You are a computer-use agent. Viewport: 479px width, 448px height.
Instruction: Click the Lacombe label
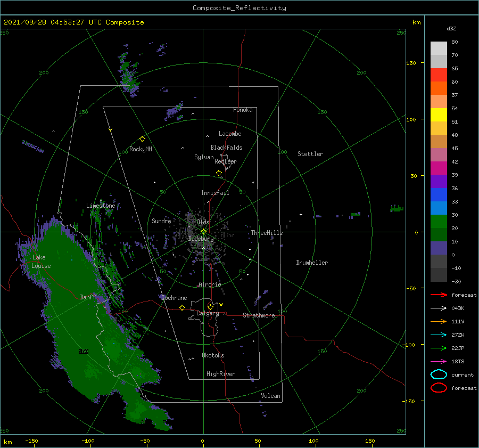[230, 134]
